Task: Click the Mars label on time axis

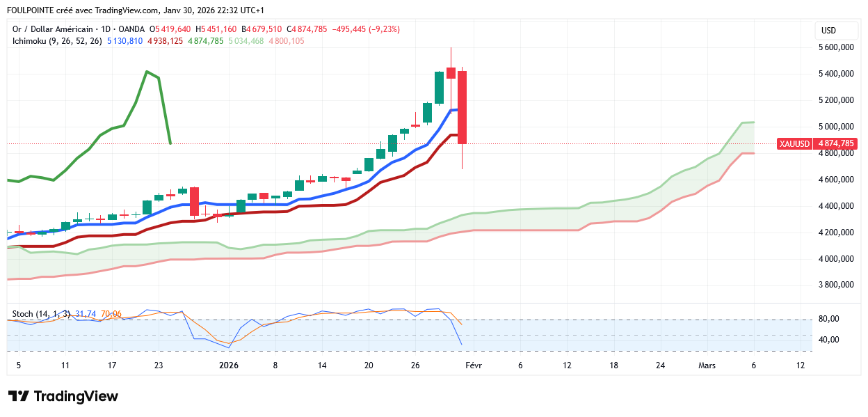Action: click(707, 365)
